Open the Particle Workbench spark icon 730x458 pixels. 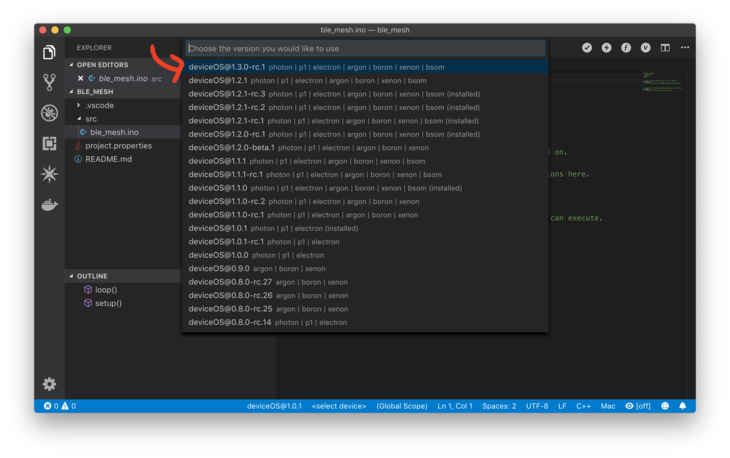point(49,174)
